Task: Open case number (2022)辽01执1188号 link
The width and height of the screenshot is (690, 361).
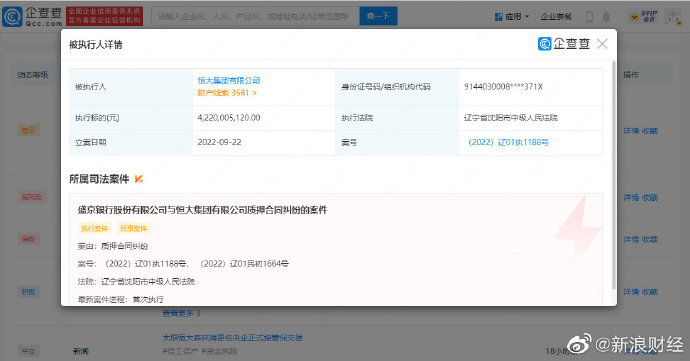Action: 508,142
